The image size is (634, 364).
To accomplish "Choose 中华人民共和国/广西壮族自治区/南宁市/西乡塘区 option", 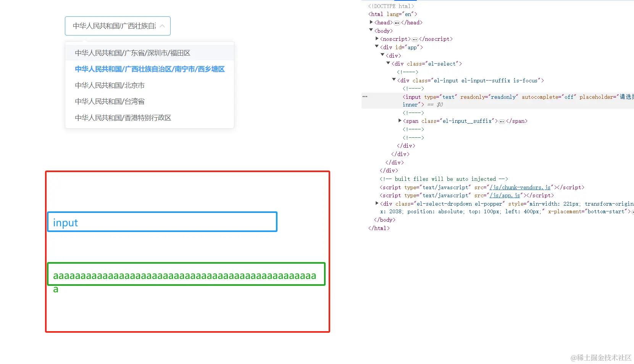I will [x=150, y=69].
